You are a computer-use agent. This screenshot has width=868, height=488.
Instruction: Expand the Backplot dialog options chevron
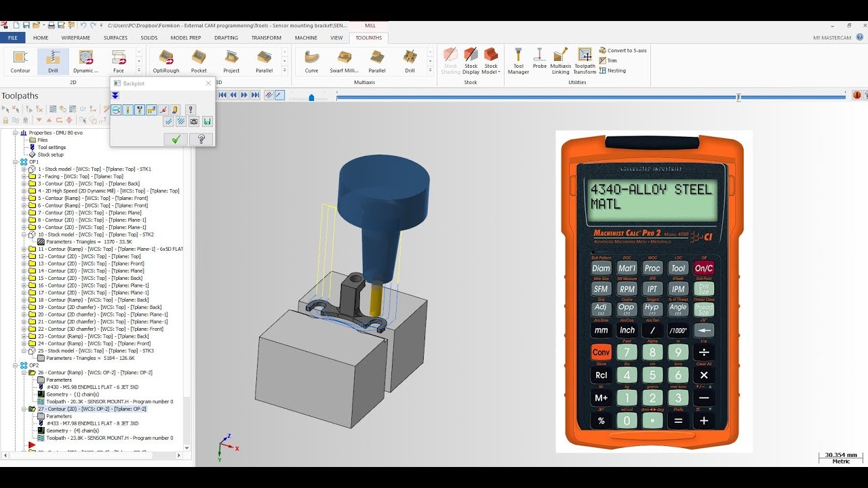coord(115,96)
